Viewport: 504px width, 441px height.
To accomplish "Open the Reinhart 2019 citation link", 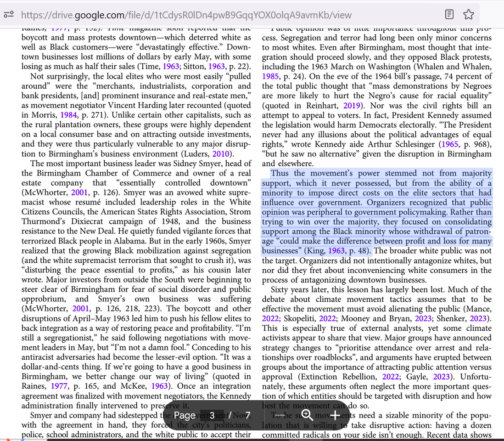I will (352, 106).
